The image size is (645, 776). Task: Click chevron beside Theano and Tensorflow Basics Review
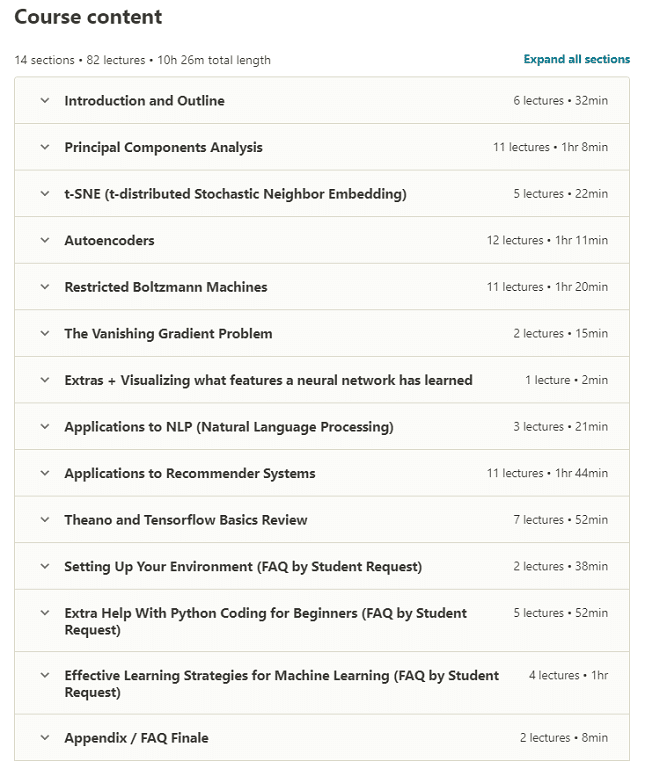tap(45, 519)
